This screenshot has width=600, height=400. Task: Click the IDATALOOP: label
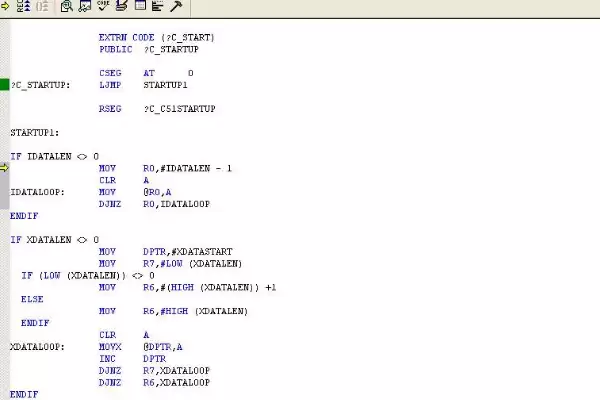38,192
